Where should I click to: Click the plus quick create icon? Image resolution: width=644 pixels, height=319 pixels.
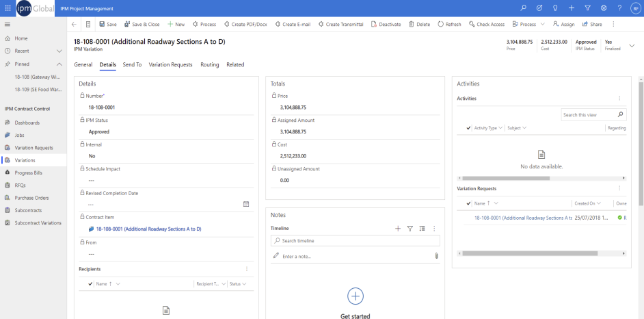point(572,8)
